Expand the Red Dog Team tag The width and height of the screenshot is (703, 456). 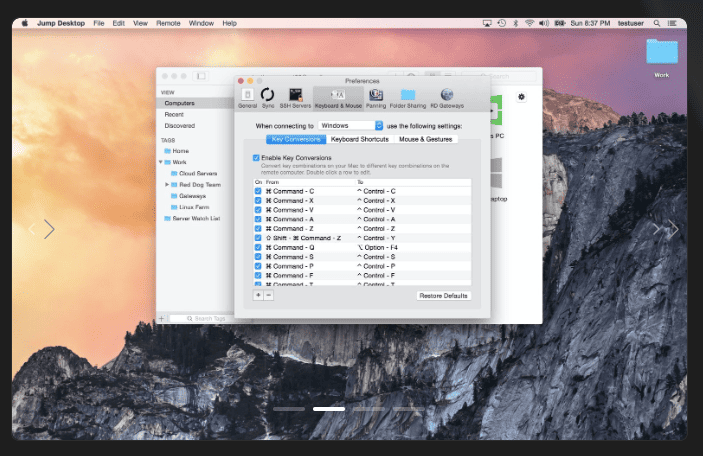click(167, 184)
